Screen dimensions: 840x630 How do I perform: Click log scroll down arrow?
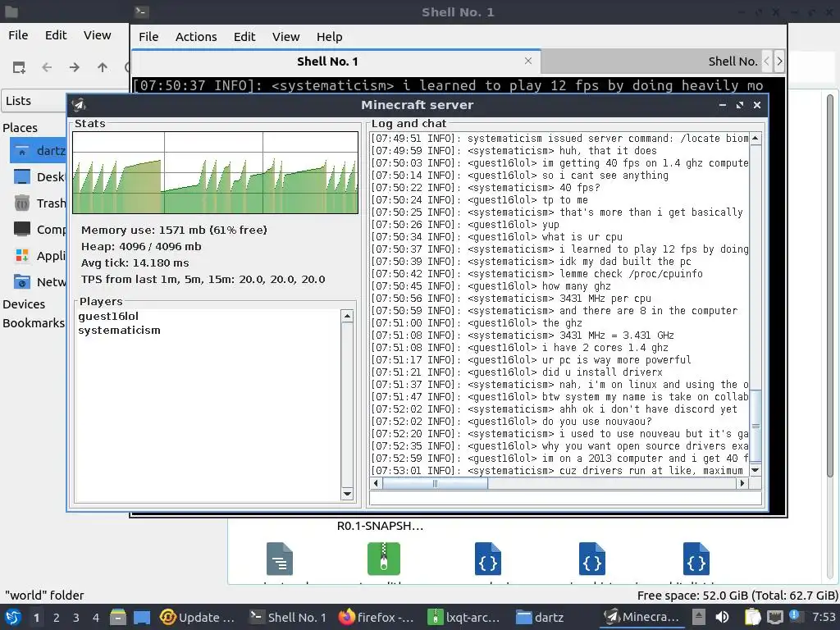pyautogui.click(x=756, y=470)
